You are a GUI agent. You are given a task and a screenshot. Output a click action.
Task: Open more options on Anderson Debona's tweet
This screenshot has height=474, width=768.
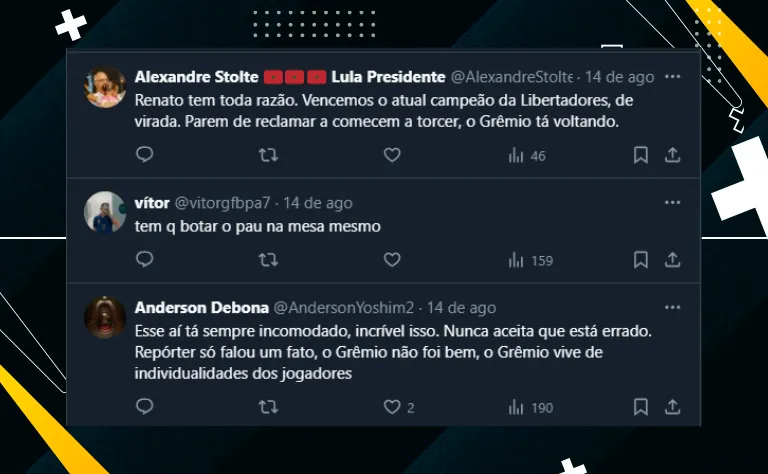point(673,308)
